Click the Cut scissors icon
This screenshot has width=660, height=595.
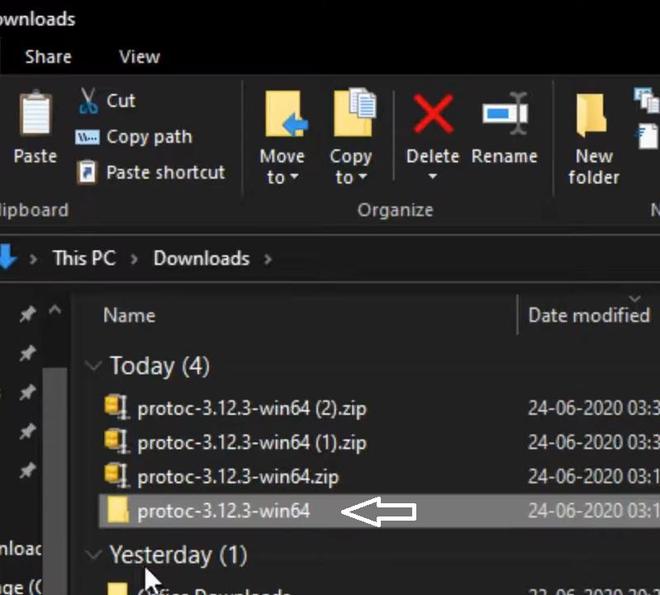(x=88, y=101)
